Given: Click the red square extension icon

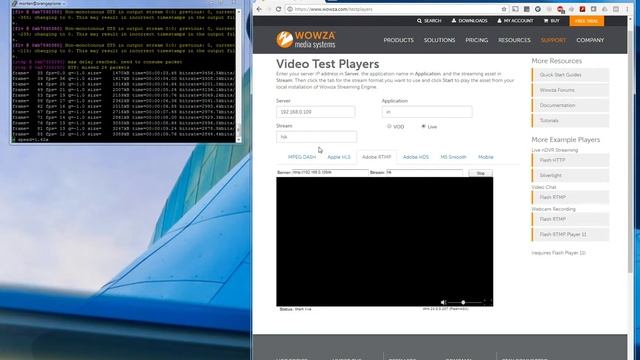Looking at the screenshot, I should point(582,9).
